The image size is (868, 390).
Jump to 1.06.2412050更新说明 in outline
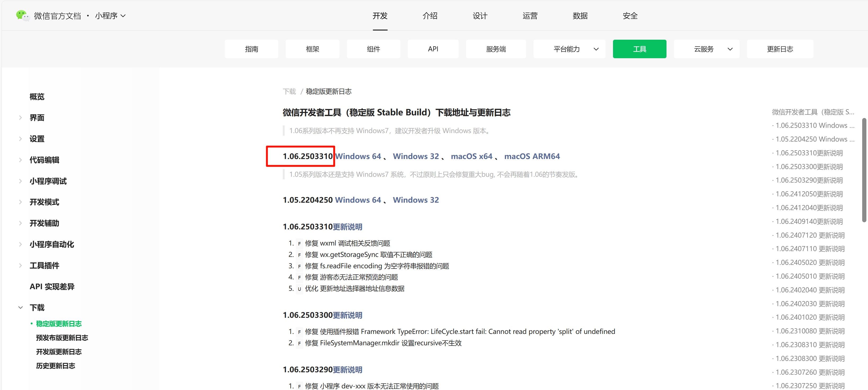click(x=809, y=194)
